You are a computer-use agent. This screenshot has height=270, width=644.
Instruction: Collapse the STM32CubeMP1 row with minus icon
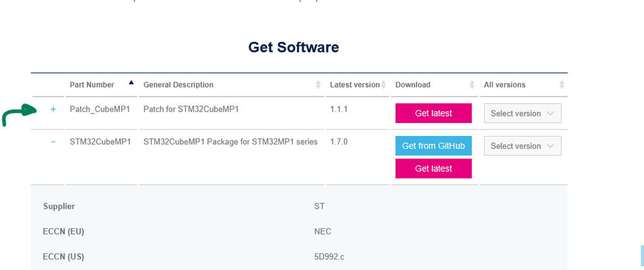pyautogui.click(x=53, y=142)
